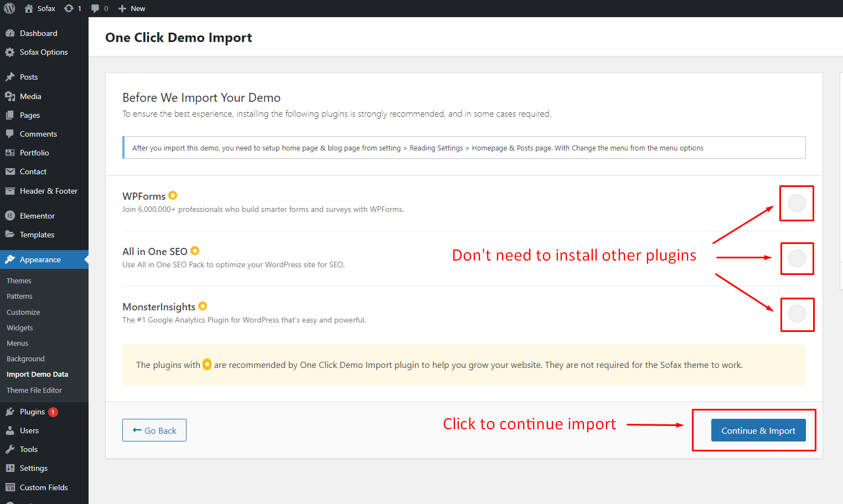The height and width of the screenshot is (504, 843).
Task: Click the Appearance paintbrush icon
Action: tap(10, 259)
